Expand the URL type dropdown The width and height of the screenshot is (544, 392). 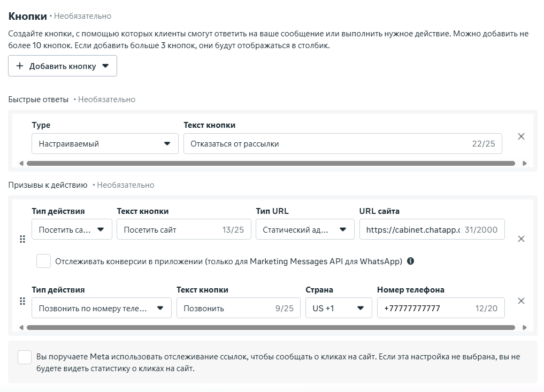click(x=305, y=230)
